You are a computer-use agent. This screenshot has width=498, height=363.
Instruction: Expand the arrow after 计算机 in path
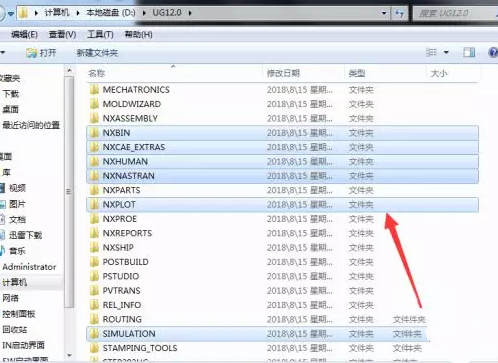[77, 13]
